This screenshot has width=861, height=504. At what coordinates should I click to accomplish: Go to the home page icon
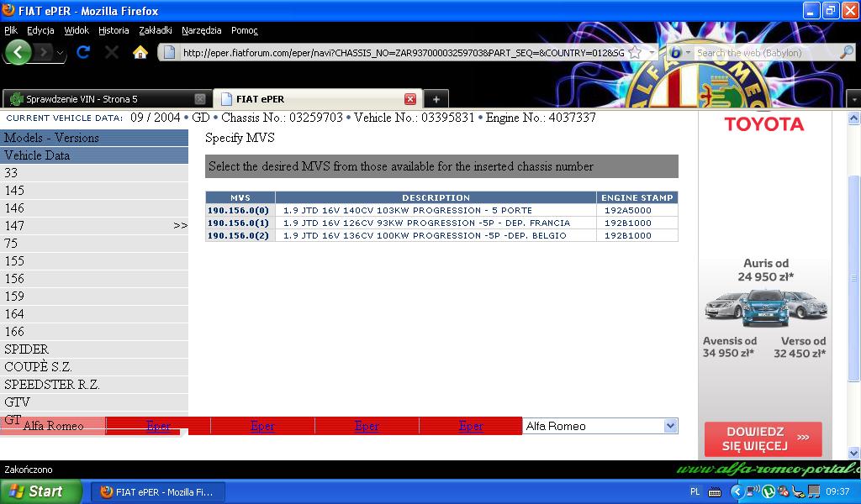click(140, 53)
